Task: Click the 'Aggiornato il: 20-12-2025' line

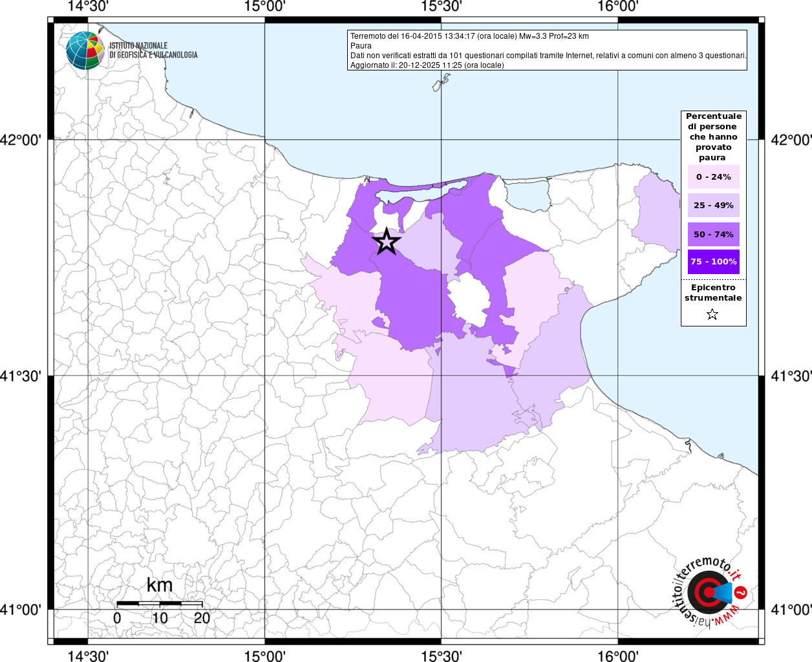Action: (427, 65)
